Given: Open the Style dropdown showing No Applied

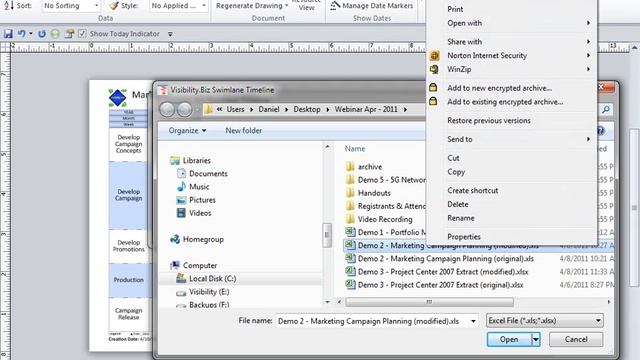Looking at the screenshot, I should point(179,6).
